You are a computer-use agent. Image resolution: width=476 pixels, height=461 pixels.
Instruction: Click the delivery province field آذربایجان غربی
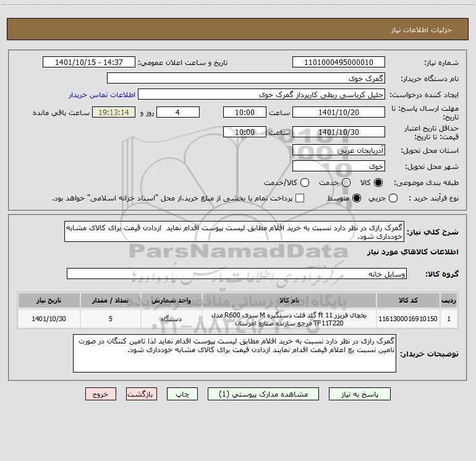pos(339,150)
